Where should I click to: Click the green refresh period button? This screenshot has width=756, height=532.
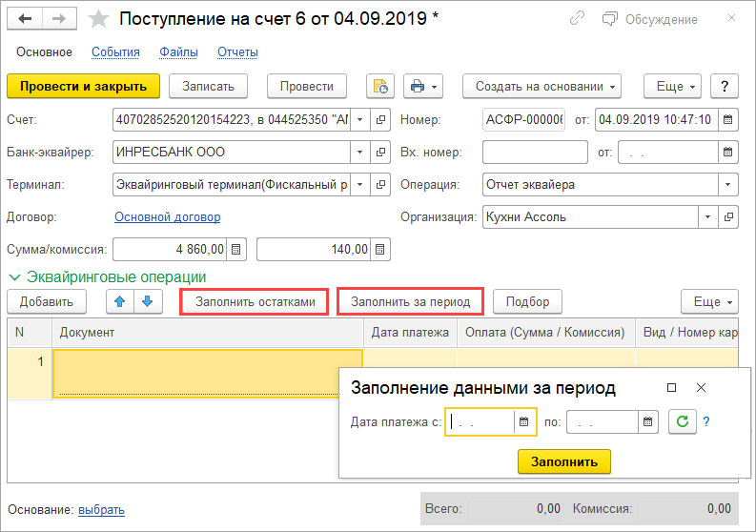pyautogui.click(x=683, y=421)
